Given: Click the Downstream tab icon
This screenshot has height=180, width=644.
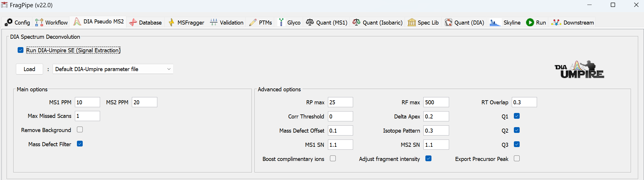Looking at the screenshot, I should tap(556, 22).
